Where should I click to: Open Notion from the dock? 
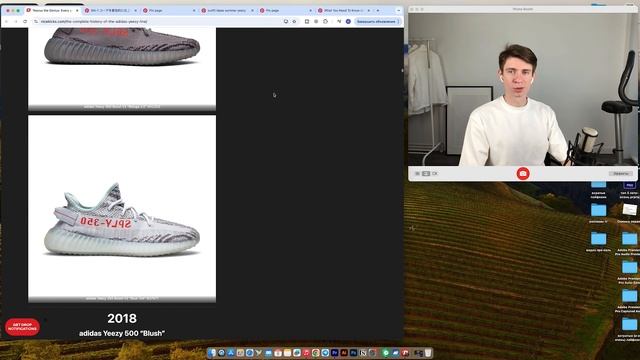[363, 353]
